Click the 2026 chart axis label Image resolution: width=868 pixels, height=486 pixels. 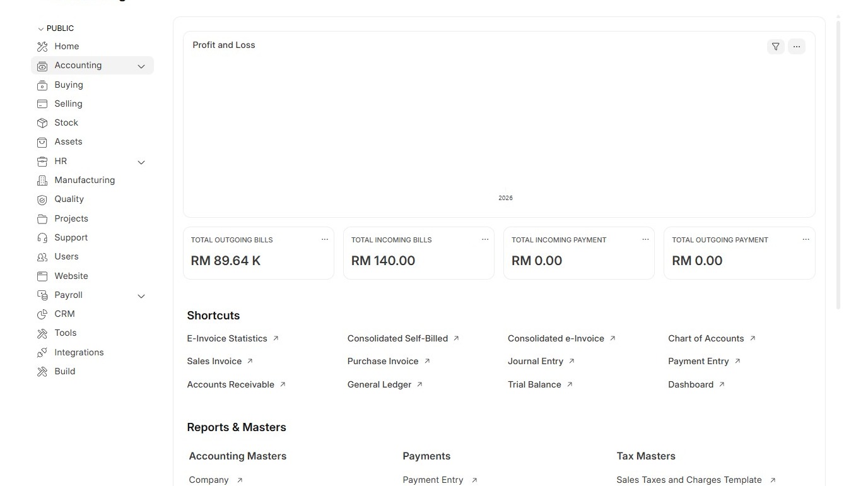tap(505, 198)
